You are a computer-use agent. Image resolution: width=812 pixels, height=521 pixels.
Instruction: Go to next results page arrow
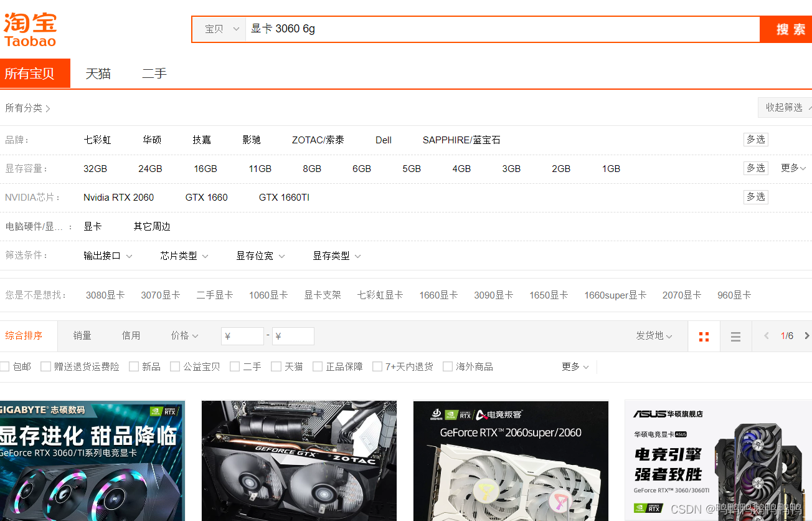pos(806,336)
